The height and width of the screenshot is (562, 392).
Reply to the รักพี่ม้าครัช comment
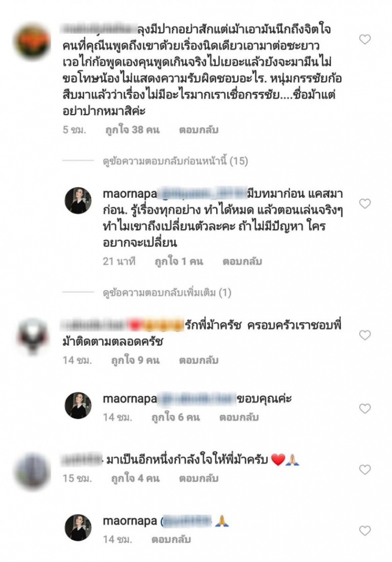tap(198, 360)
